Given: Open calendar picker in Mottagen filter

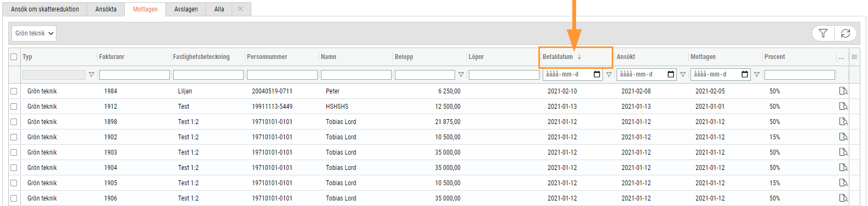Looking at the screenshot, I should click(x=745, y=74).
